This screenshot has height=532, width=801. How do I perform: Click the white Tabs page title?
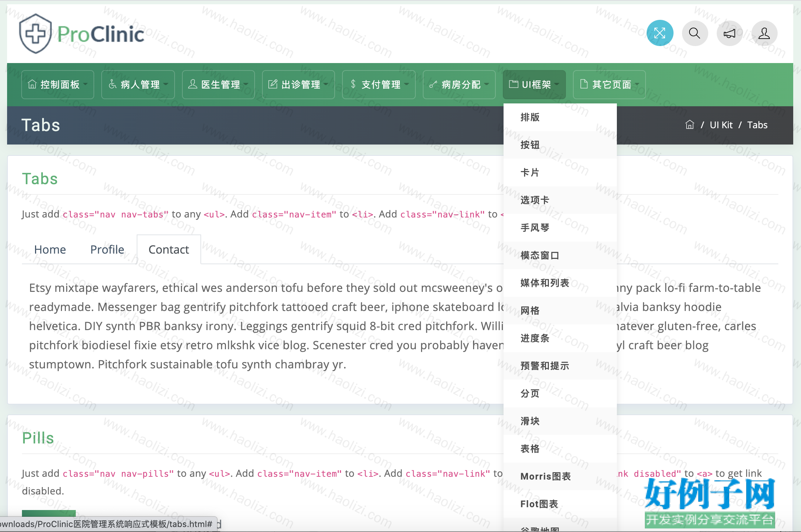click(41, 125)
